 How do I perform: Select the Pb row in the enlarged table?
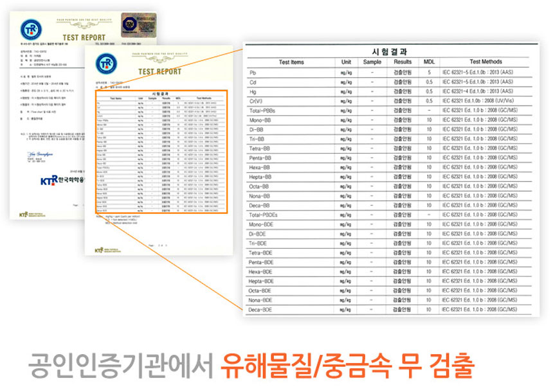click(x=389, y=73)
